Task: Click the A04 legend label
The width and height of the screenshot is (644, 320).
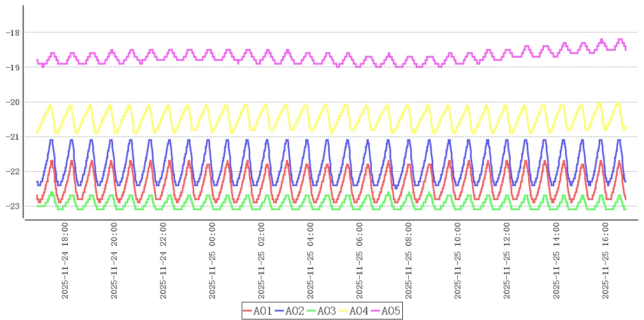Action: (x=359, y=311)
